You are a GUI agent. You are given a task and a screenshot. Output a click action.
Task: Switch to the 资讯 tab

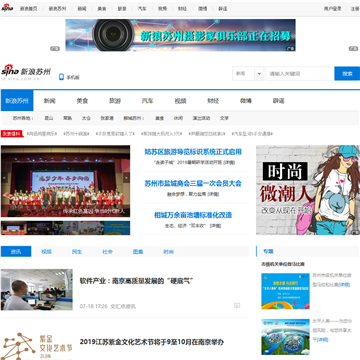point(16,252)
